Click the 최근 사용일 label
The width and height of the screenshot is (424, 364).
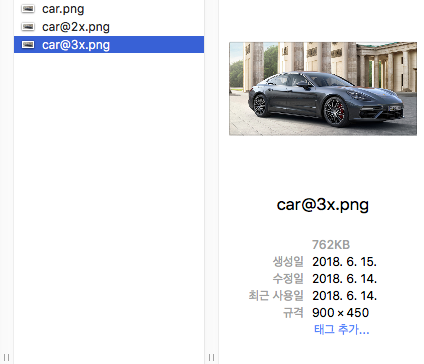pyautogui.click(x=276, y=296)
